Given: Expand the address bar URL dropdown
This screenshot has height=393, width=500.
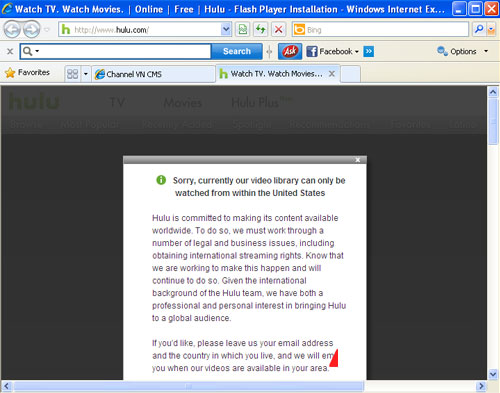Looking at the screenshot, I should 226,30.
